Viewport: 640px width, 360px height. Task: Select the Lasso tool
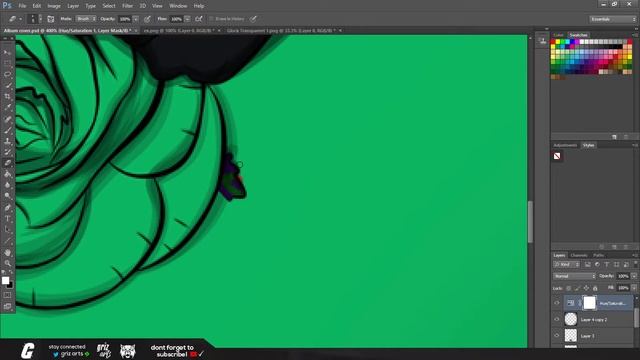(7, 75)
